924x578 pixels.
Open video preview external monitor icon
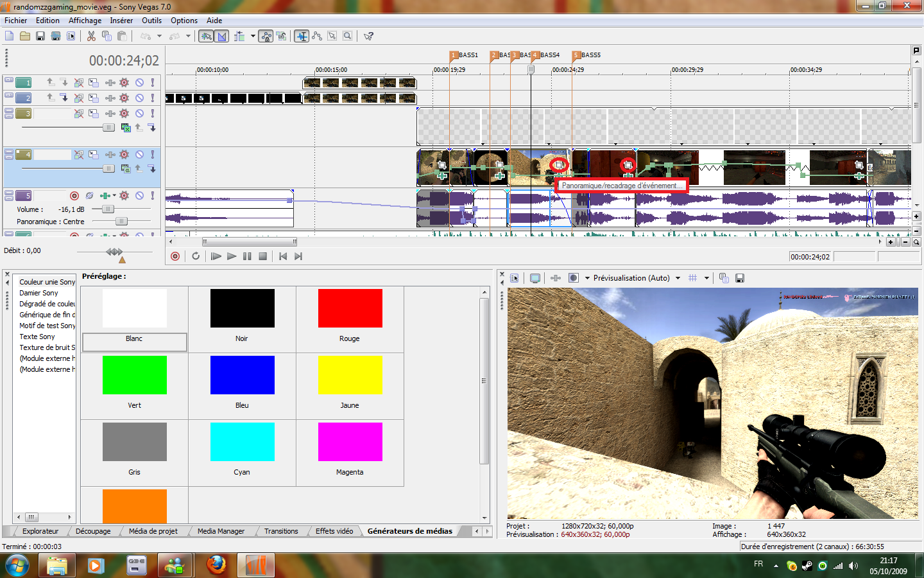point(535,278)
